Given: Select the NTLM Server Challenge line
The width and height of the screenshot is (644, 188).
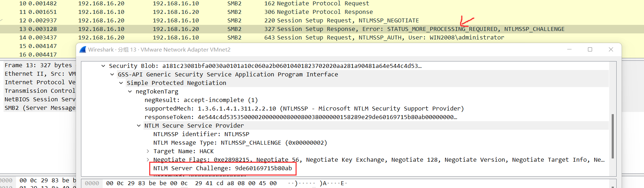Looking at the screenshot, I should point(222,168).
